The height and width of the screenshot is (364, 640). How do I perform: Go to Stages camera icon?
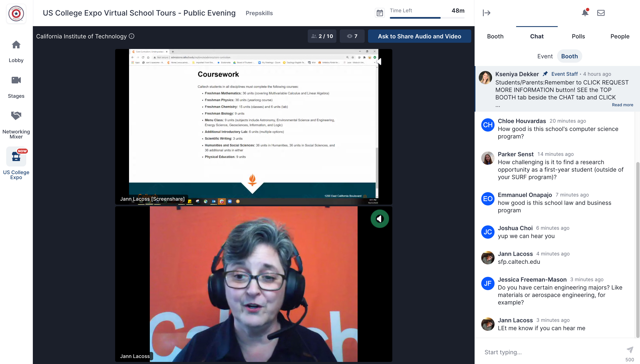point(16,80)
